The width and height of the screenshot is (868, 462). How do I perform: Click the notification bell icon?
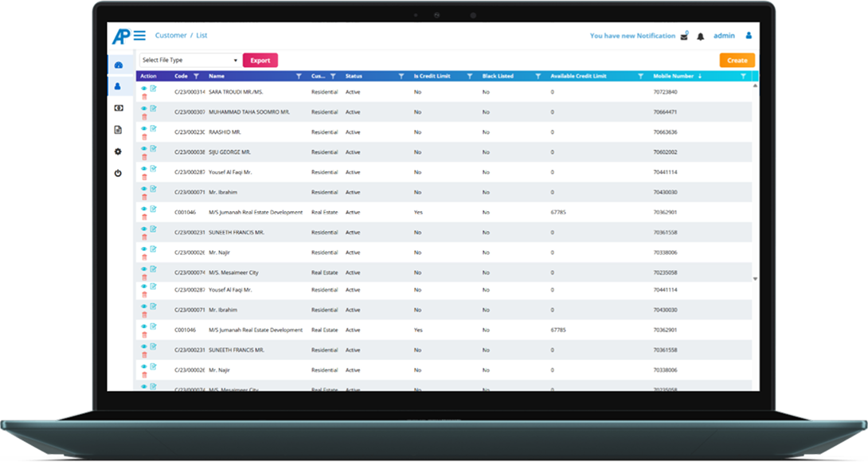pyautogui.click(x=701, y=37)
